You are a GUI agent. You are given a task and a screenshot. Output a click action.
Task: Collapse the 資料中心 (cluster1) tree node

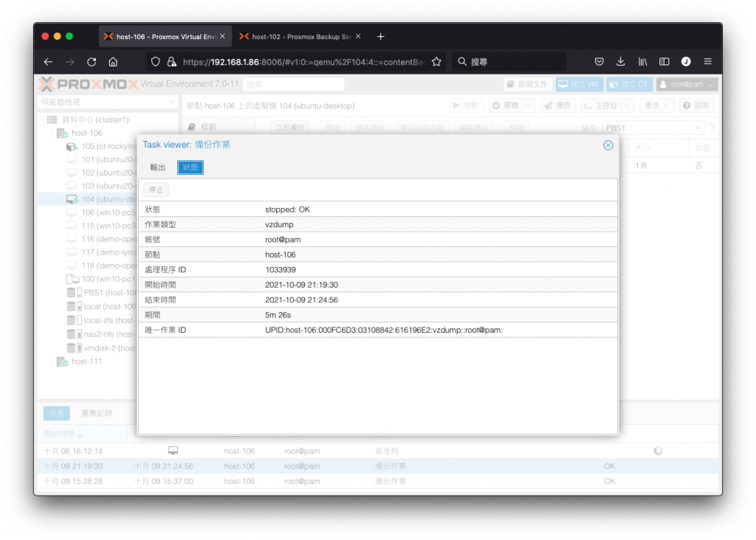pyautogui.click(x=43, y=120)
